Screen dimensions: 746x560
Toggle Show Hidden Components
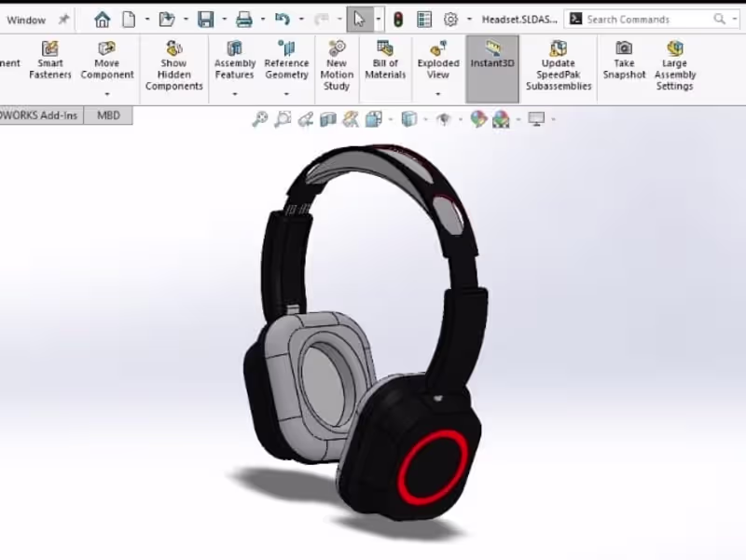[173, 68]
